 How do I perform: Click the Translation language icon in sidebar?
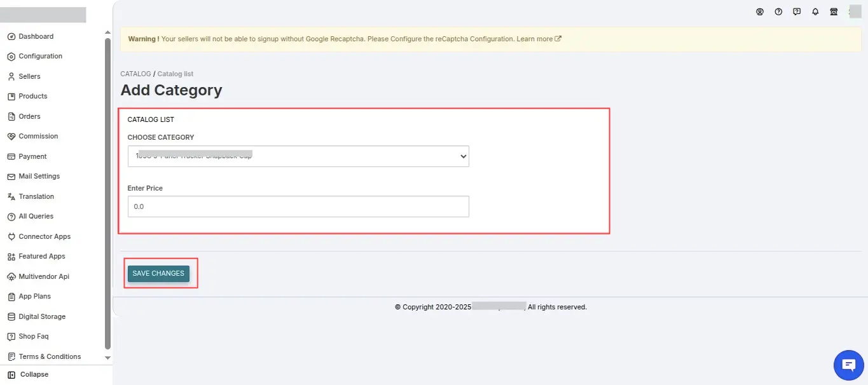pyautogui.click(x=11, y=197)
